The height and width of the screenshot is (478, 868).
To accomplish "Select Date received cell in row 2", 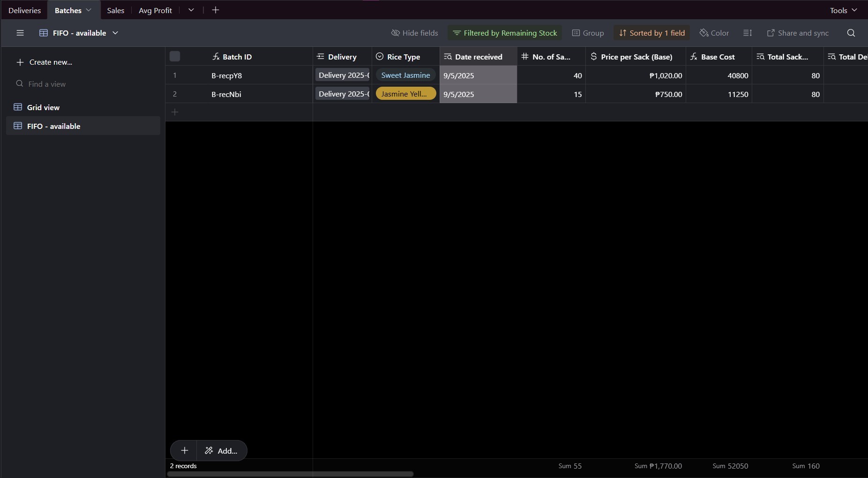I will point(479,94).
